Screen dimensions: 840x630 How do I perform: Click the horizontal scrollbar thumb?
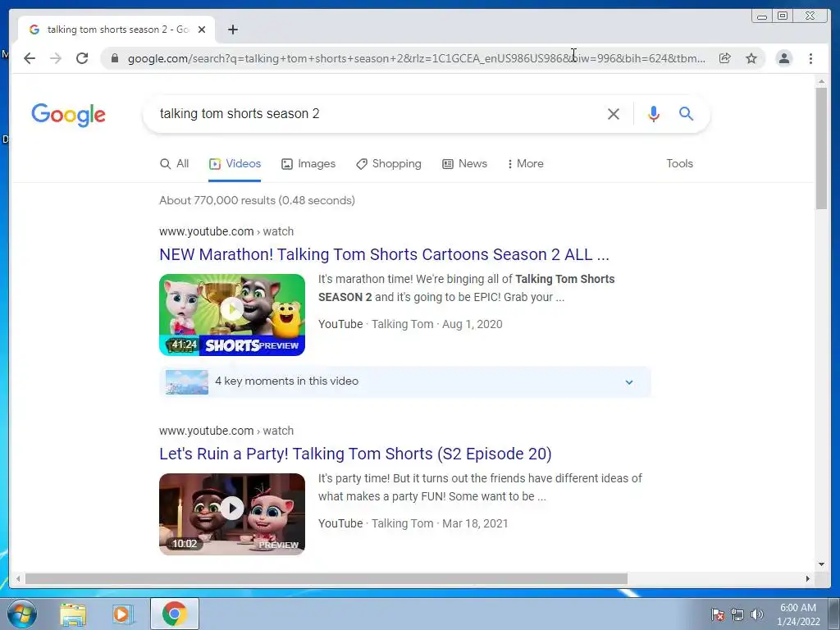326,578
